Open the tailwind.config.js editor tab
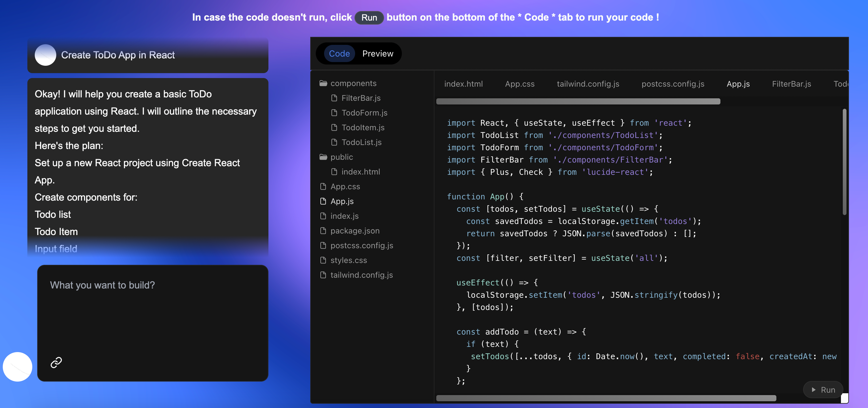The image size is (868, 408). pyautogui.click(x=588, y=84)
